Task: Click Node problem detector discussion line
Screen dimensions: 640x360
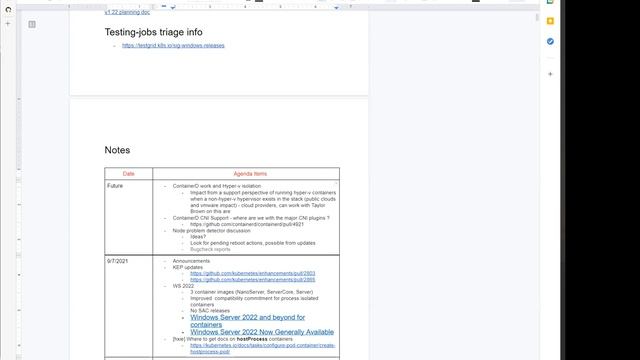Action: tap(211, 231)
